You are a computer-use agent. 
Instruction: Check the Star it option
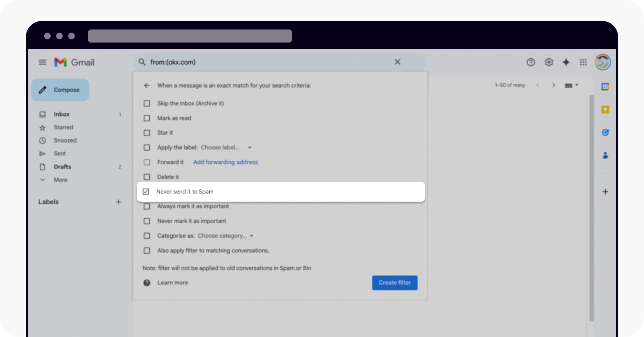(147, 133)
